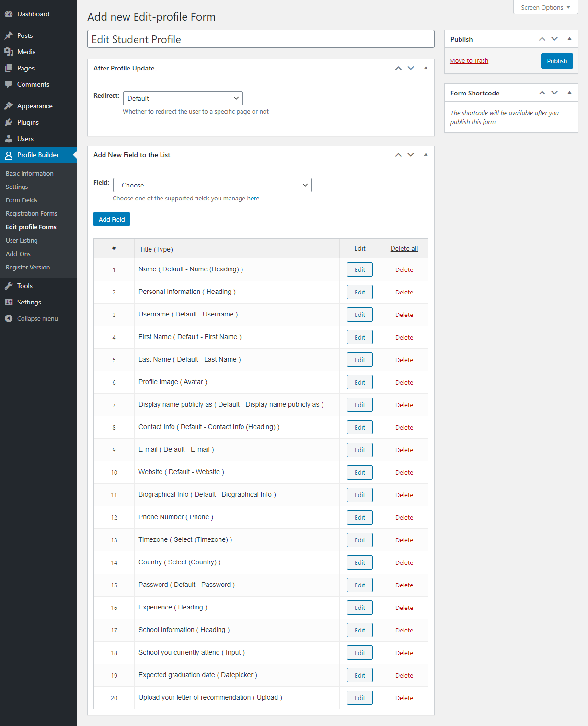
Task: Click 'School you currently attend ( Input )' text
Action: tap(192, 652)
